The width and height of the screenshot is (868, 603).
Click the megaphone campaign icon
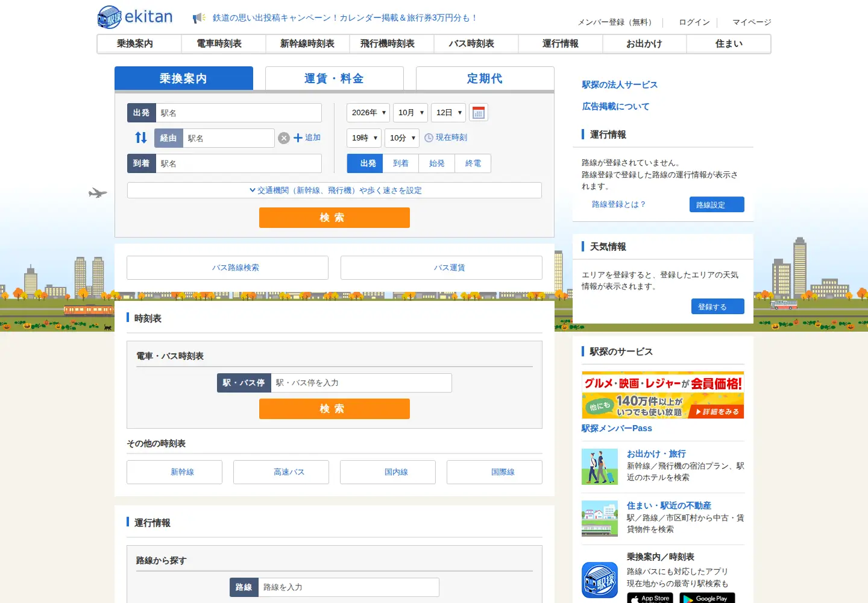(x=199, y=18)
